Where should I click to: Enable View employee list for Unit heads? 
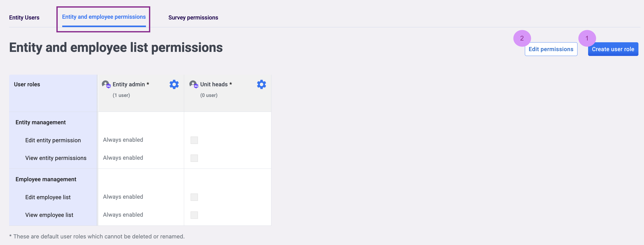(x=194, y=215)
